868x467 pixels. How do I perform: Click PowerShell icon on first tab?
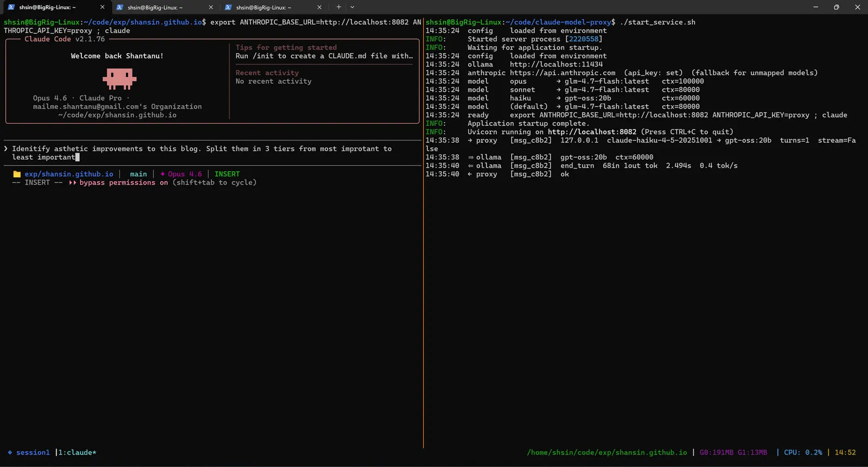coord(11,7)
